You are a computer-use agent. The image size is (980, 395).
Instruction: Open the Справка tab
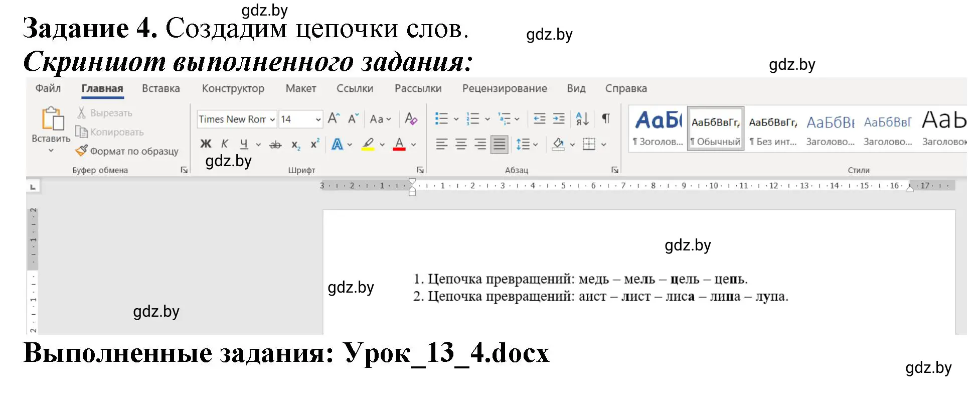pyautogui.click(x=626, y=88)
